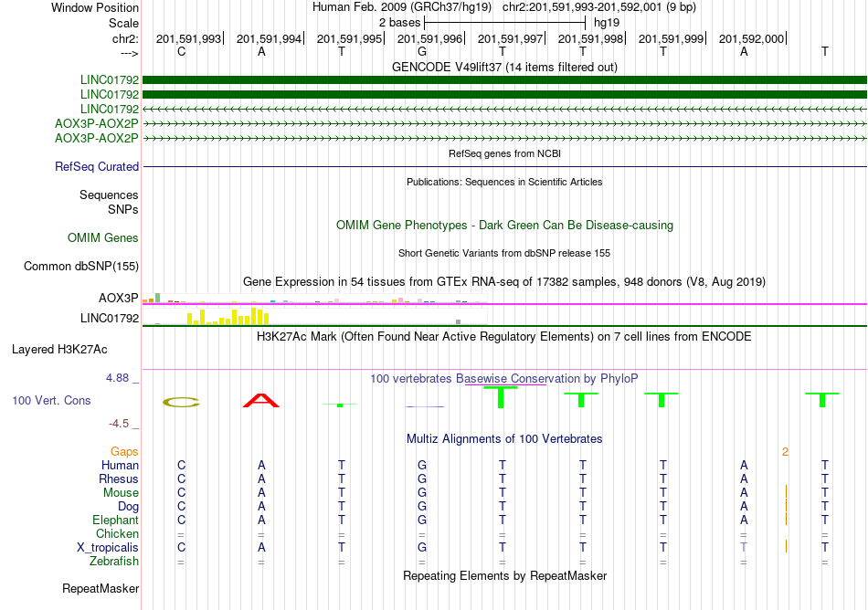Click the 100 Vert. Cons label
This screenshot has width=868, height=610.
[51, 400]
